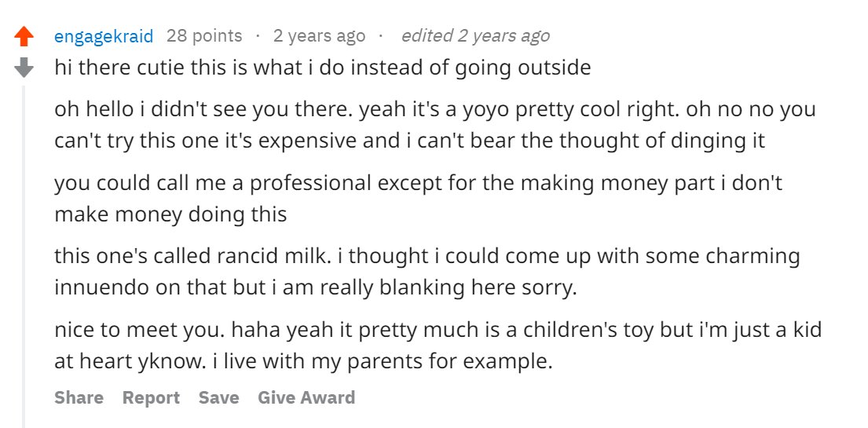Open the "2 years ago" comment permalink

(319, 36)
